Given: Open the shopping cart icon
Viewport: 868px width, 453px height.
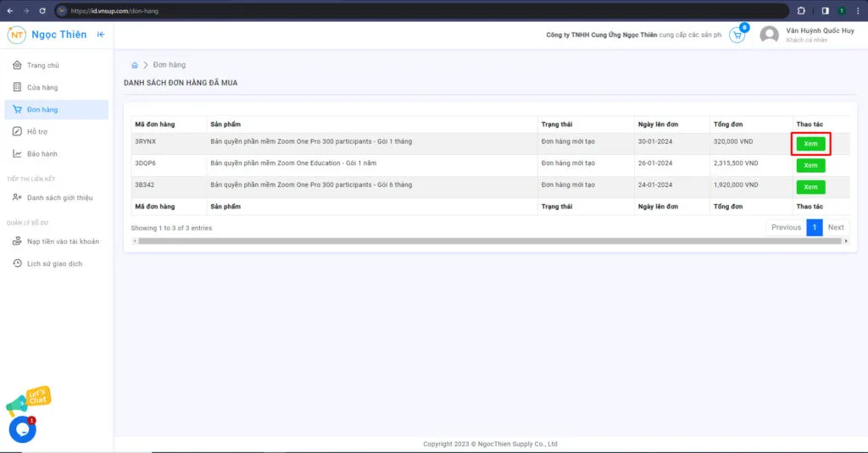Looking at the screenshot, I should coord(737,36).
